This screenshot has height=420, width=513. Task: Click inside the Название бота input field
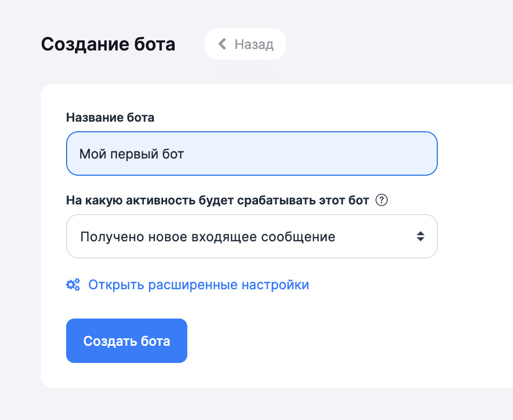point(251,153)
